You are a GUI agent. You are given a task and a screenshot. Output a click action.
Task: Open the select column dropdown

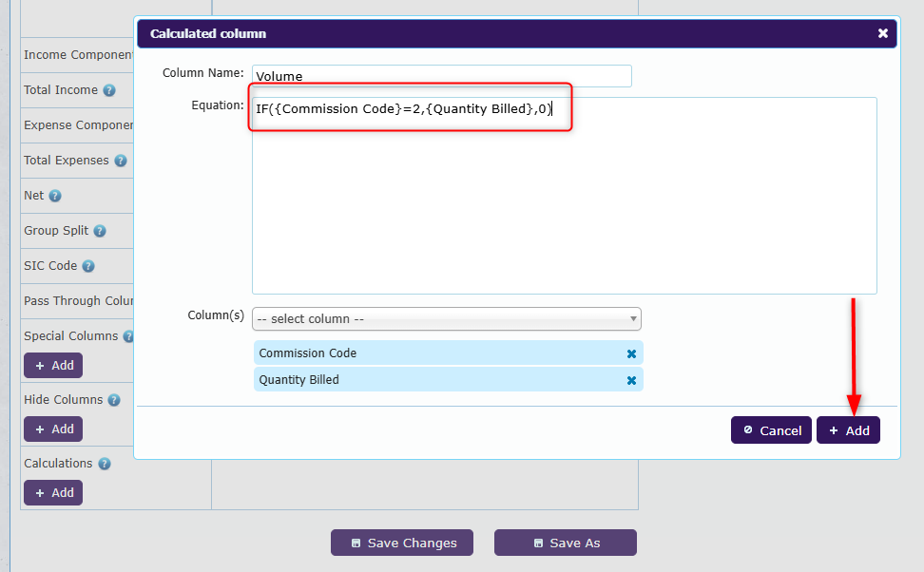coord(447,318)
